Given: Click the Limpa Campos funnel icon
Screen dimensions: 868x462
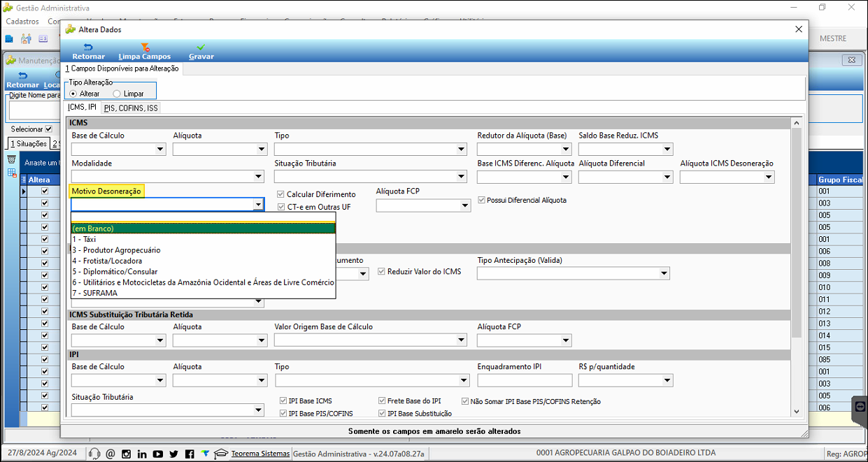Looking at the screenshot, I should (145, 48).
